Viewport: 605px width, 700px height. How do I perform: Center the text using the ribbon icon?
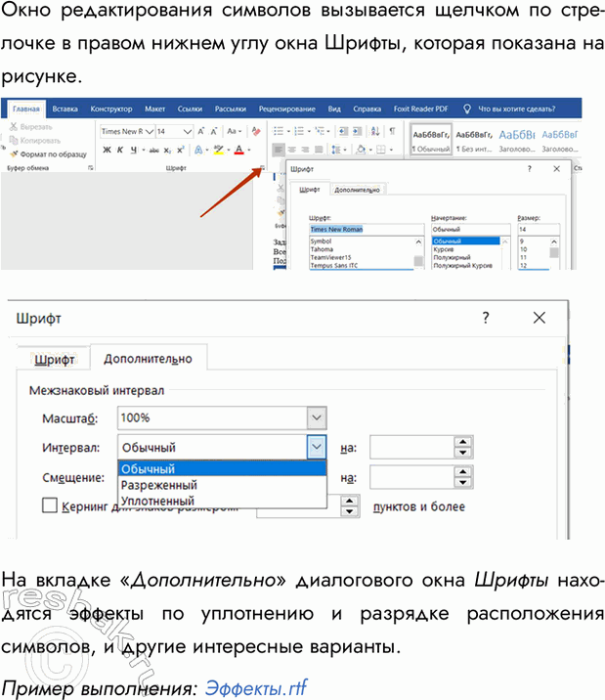[x=292, y=150]
